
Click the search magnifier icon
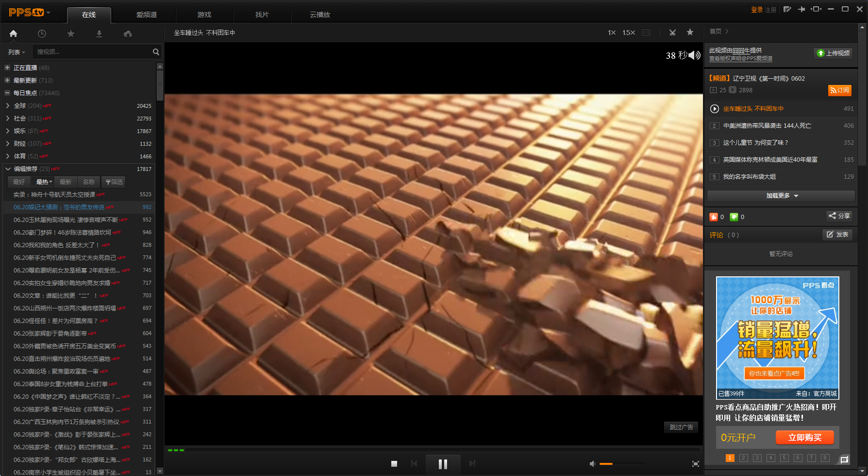point(156,52)
